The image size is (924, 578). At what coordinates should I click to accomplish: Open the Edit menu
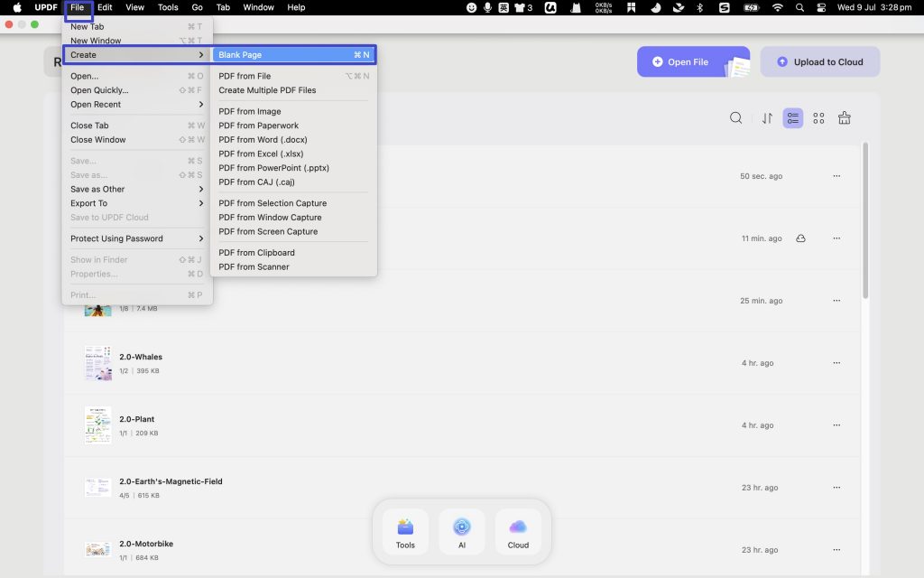pos(105,7)
